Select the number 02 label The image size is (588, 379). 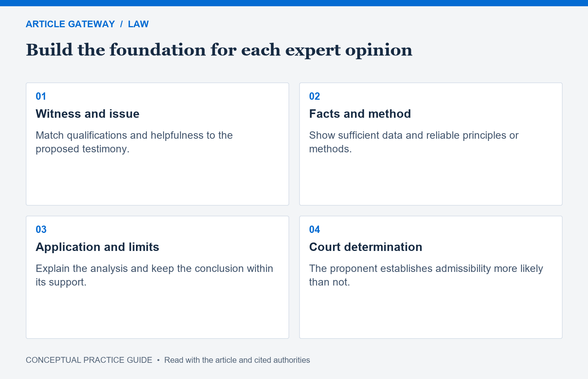tap(315, 96)
